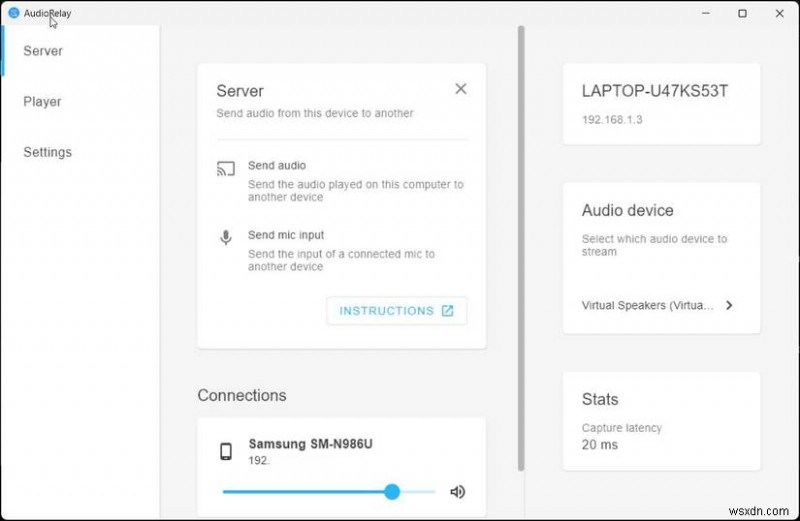Open the INSTRUCTIONS link button

click(396, 311)
